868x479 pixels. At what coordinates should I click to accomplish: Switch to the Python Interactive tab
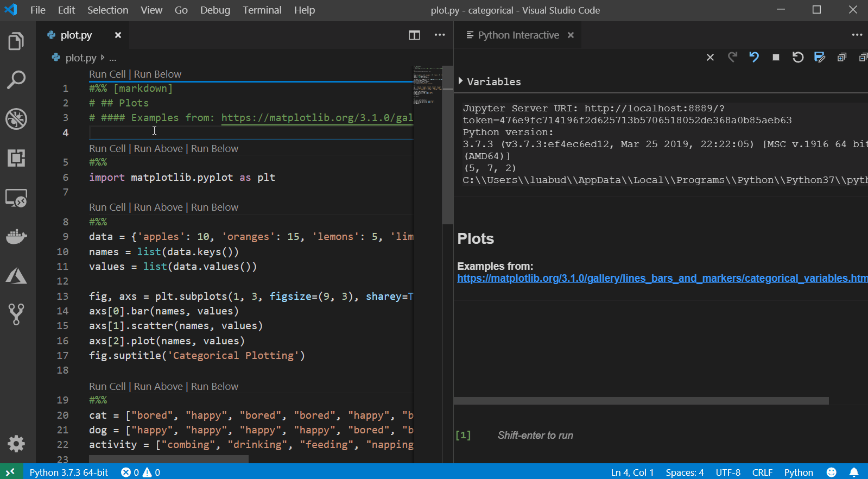click(518, 35)
